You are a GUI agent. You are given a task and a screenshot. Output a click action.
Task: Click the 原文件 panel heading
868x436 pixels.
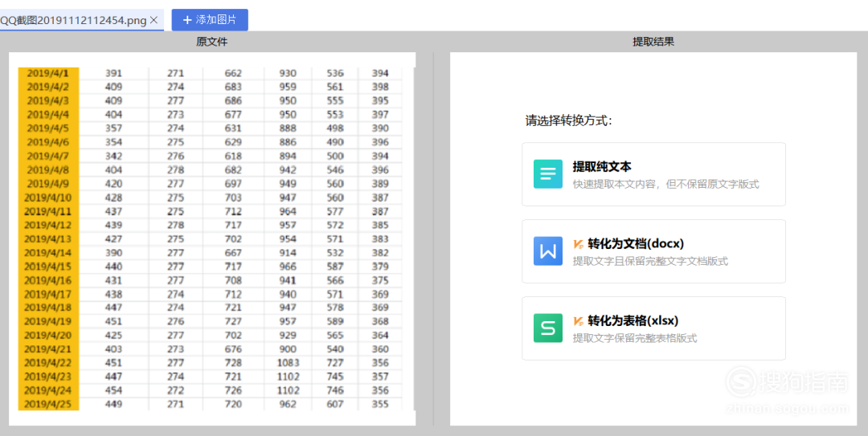point(212,42)
